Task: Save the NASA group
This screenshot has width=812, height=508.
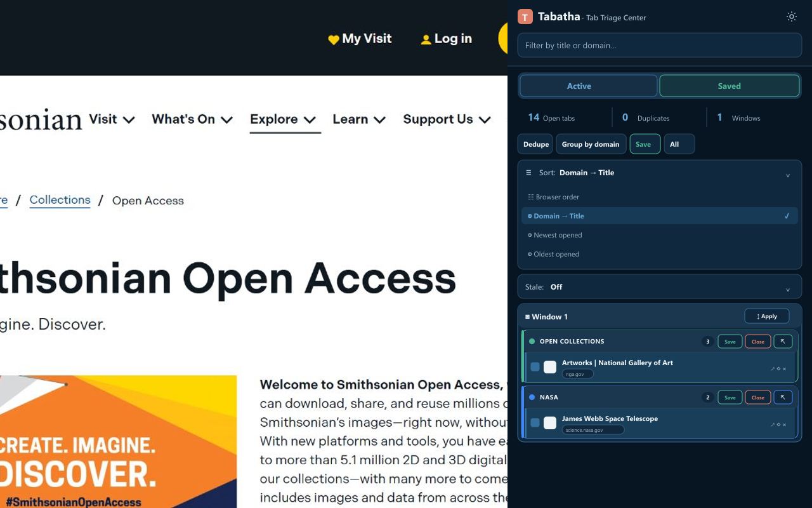Action: click(x=730, y=398)
